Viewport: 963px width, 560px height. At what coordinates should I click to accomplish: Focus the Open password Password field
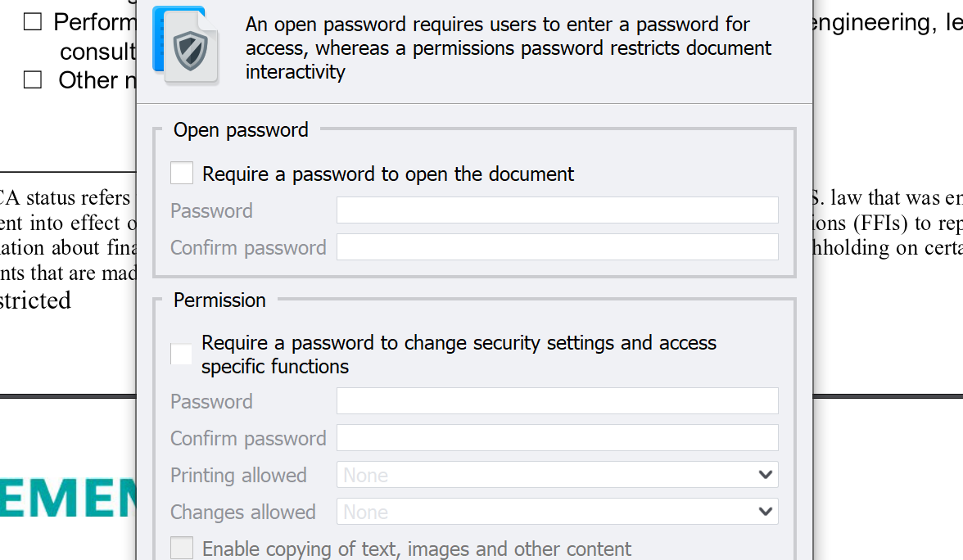pyautogui.click(x=557, y=210)
